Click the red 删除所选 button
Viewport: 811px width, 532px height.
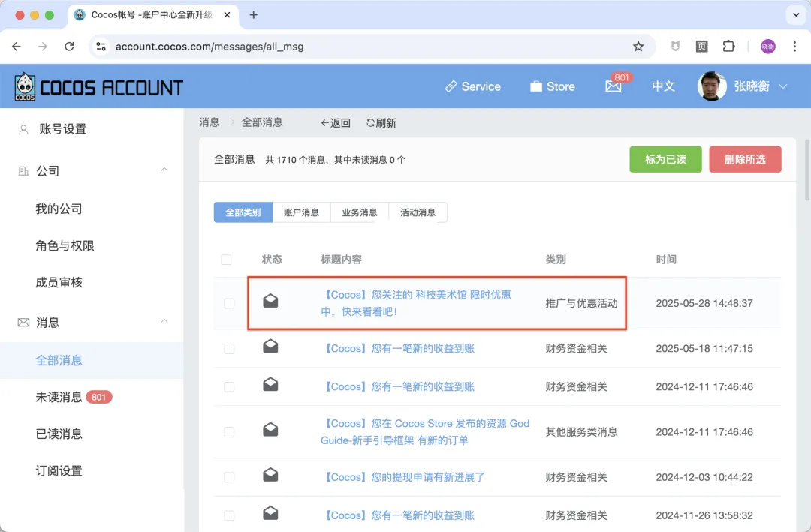pyautogui.click(x=746, y=159)
